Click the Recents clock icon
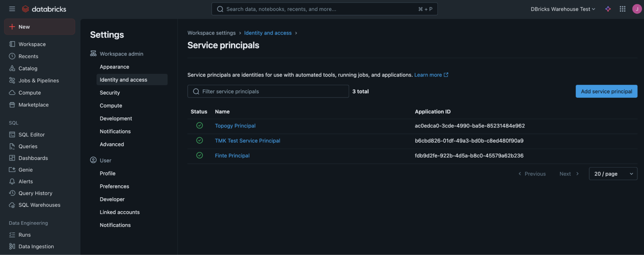Viewport: 644px width, 255px height. [12, 56]
